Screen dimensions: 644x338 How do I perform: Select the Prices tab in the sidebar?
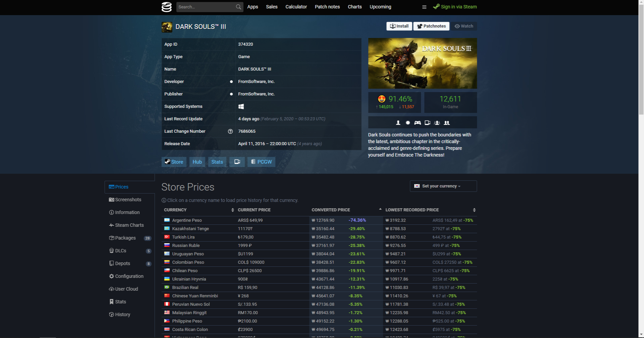[130, 187]
